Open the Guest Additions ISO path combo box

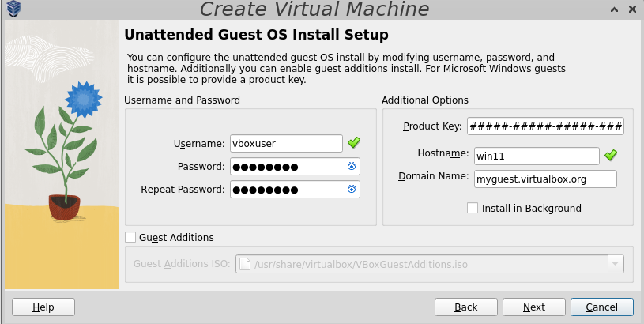tap(430, 264)
